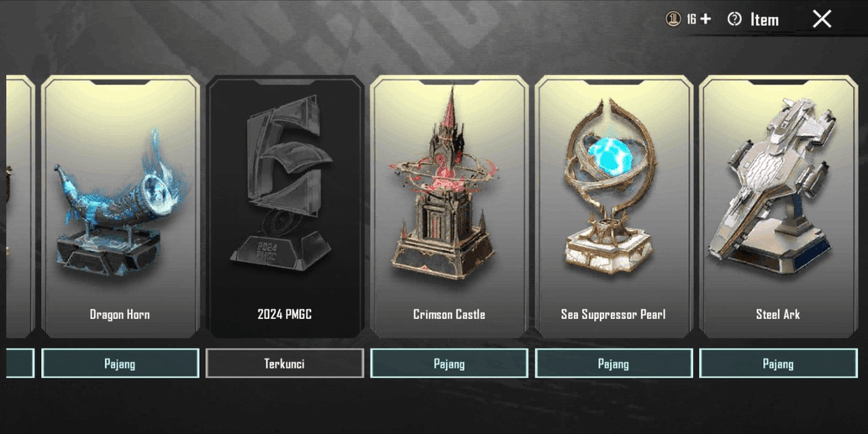The image size is (868, 434).
Task: Close the item showcase with X
Action: click(x=822, y=18)
